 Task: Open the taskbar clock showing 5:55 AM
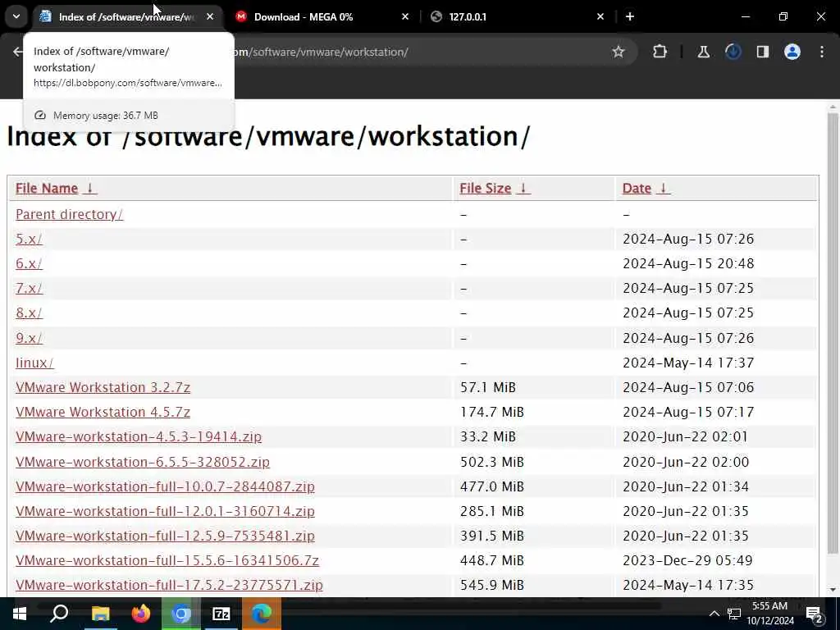tap(769, 614)
